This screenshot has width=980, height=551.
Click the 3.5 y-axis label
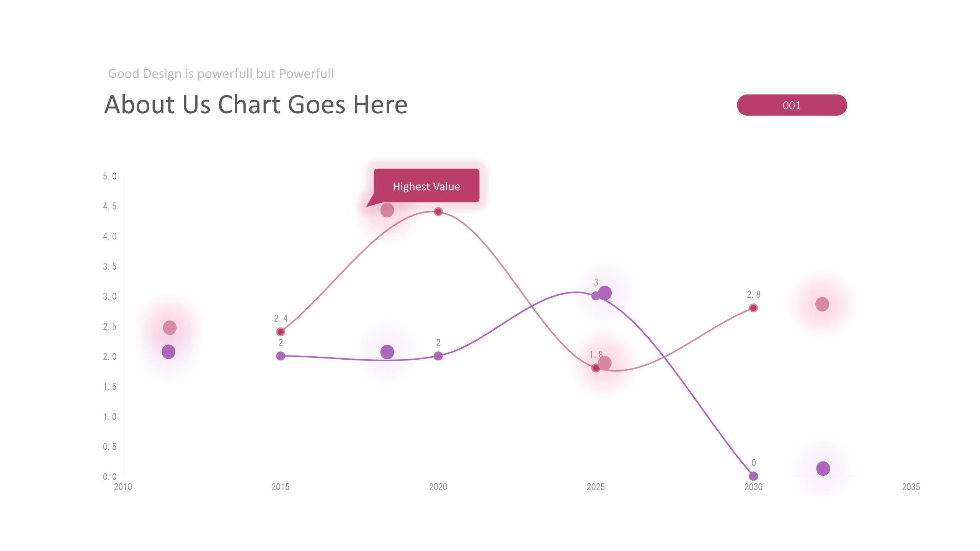coord(109,266)
